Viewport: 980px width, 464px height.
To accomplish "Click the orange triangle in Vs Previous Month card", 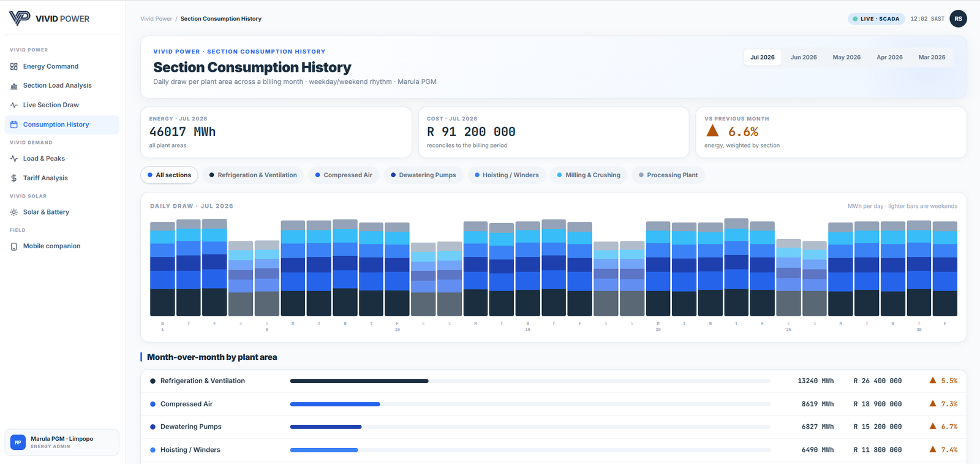I will click(x=712, y=131).
